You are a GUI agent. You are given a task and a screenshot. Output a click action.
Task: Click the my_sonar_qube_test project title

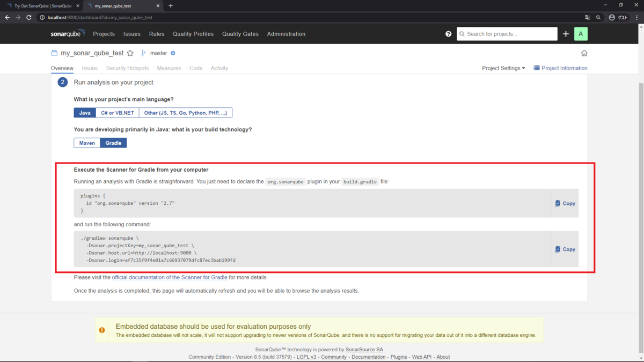pyautogui.click(x=92, y=53)
